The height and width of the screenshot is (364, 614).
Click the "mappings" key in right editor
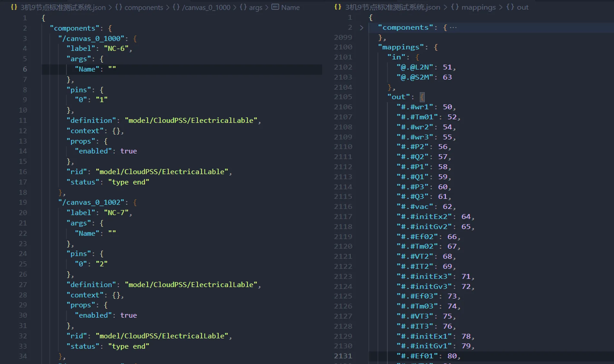[x=401, y=47]
